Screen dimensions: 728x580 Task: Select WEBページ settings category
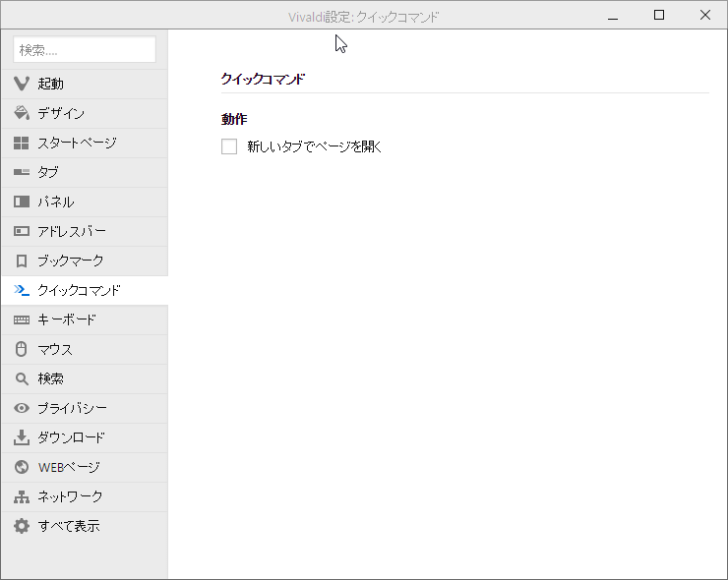(85, 467)
